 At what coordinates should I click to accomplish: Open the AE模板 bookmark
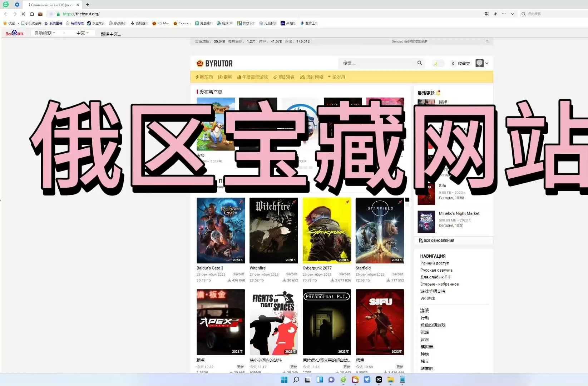click(x=288, y=23)
